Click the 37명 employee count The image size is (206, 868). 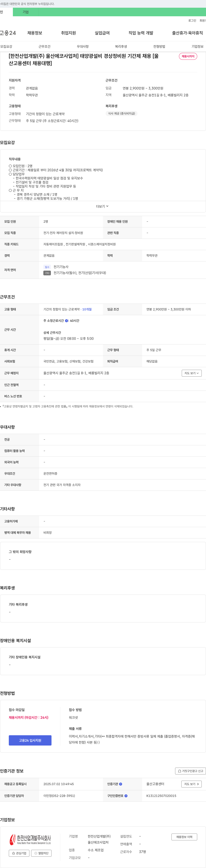point(142,852)
